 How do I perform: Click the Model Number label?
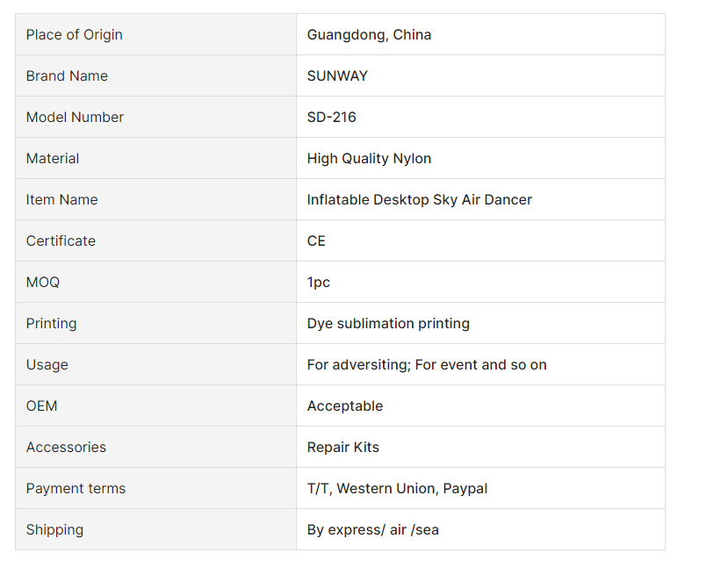click(x=75, y=117)
